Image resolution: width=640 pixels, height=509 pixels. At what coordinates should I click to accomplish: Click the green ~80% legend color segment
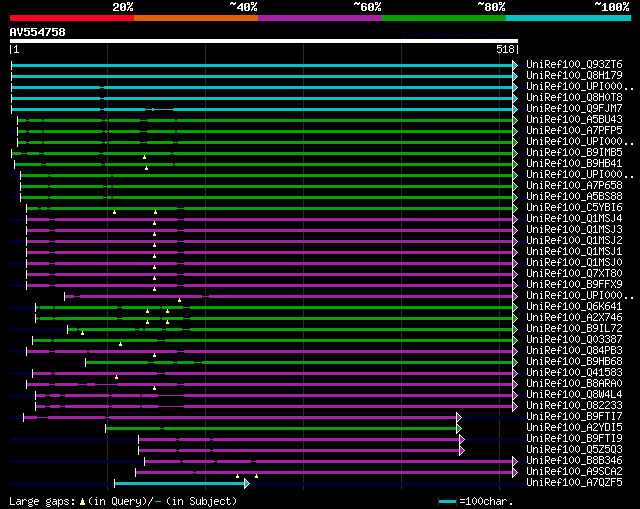pyautogui.click(x=444, y=18)
